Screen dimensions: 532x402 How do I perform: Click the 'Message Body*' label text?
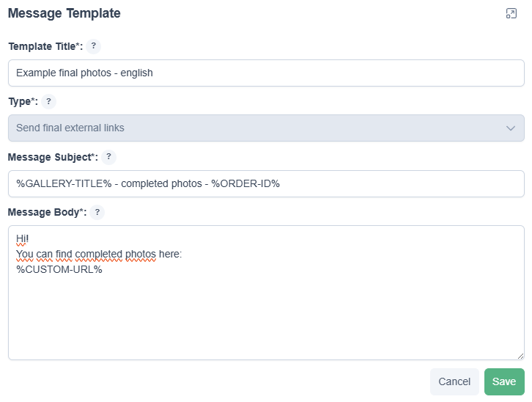point(47,212)
